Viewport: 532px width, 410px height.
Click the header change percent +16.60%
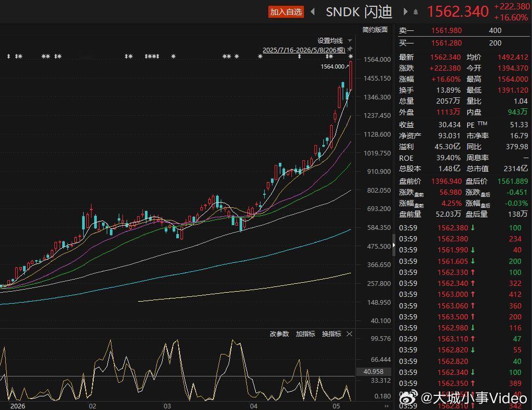click(511, 18)
